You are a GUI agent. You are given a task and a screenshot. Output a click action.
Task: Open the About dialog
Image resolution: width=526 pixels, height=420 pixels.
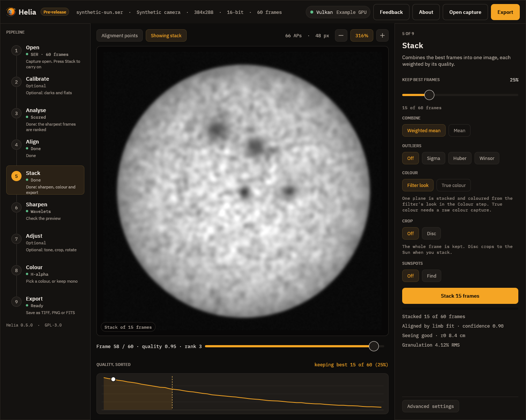click(426, 12)
